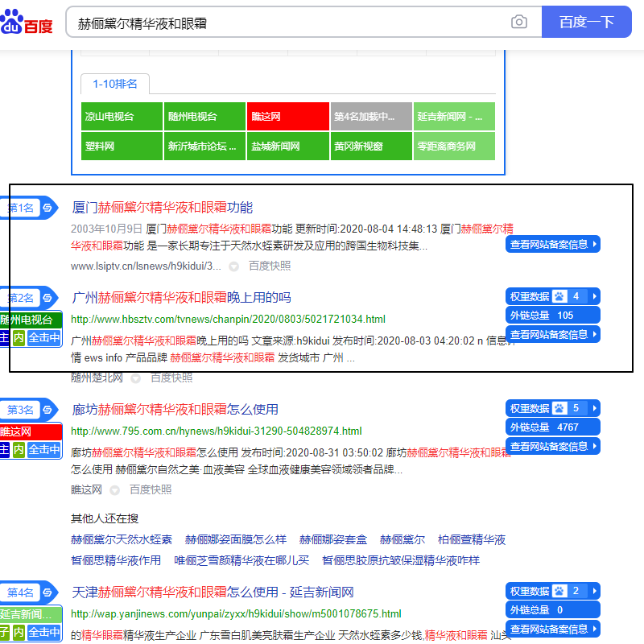Viewport: 644px width, 644px height.
Task: Click 外链总量 0 button
Action: pos(553,610)
